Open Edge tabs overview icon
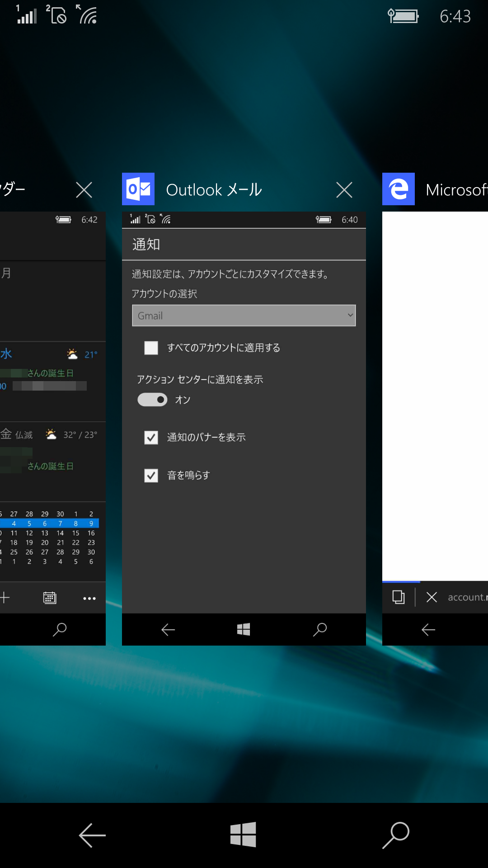Screen dimensions: 488x868 click(399, 597)
